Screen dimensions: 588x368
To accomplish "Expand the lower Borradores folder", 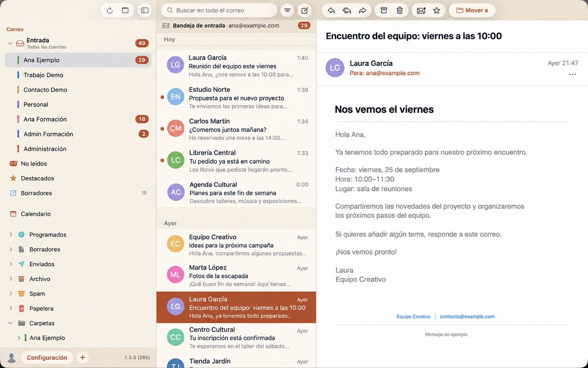I will [11, 249].
